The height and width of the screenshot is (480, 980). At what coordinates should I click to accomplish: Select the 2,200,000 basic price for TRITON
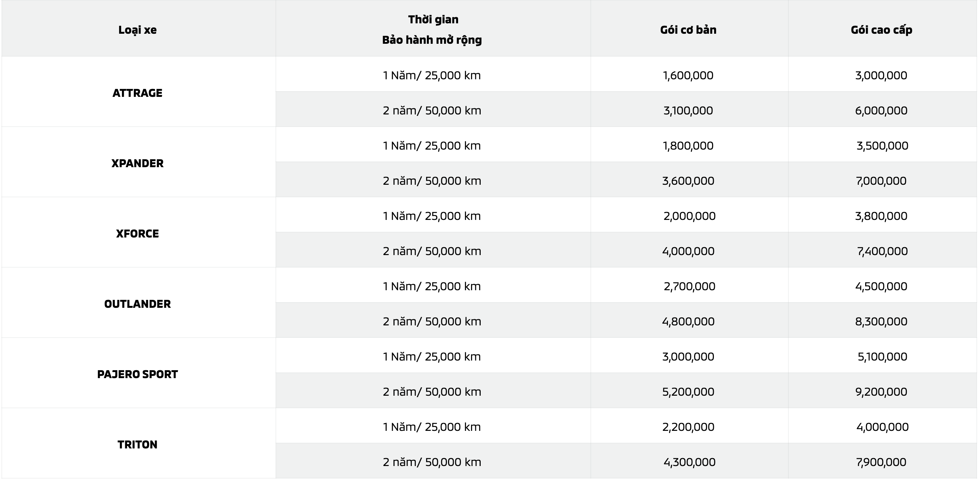(x=688, y=427)
